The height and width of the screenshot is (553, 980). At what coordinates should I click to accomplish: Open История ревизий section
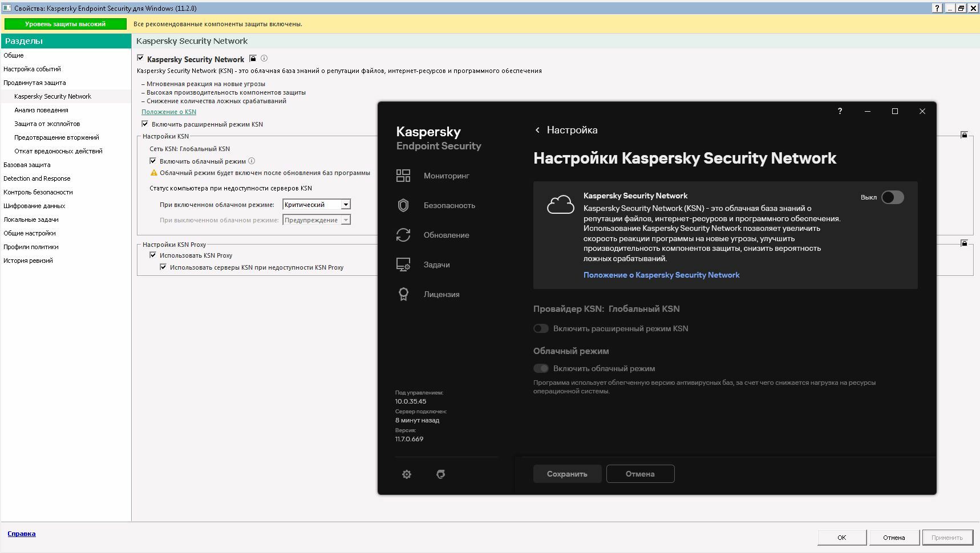tap(28, 261)
